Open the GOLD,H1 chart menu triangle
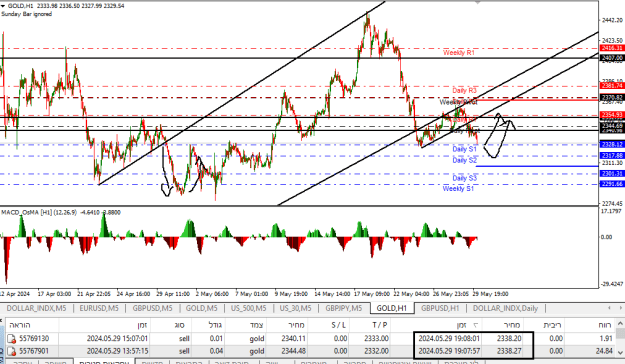 (3, 6)
